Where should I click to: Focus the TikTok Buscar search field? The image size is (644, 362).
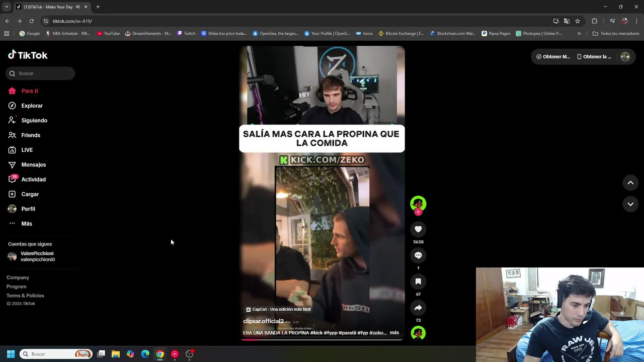pos(41,73)
